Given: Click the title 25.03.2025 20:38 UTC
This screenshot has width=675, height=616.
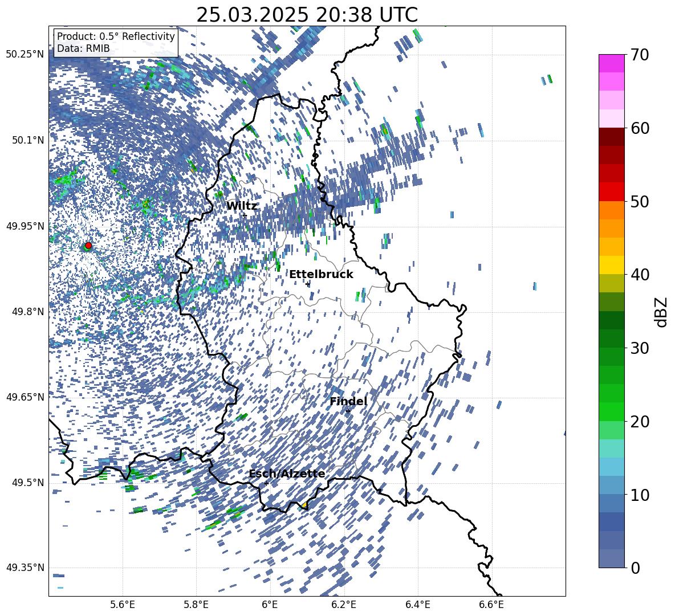Looking at the screenshot, I should 307,15.
